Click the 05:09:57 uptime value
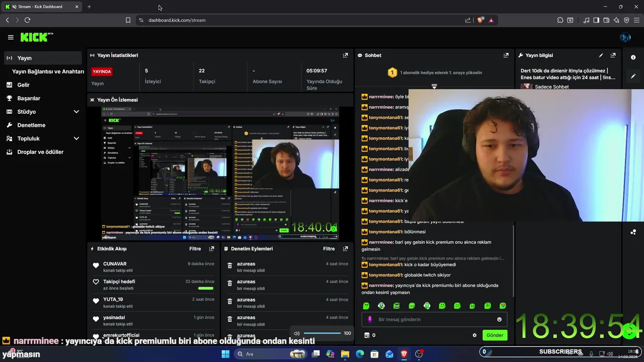Image resolution: width=644 pixels, height=362 pixels. 317,71
